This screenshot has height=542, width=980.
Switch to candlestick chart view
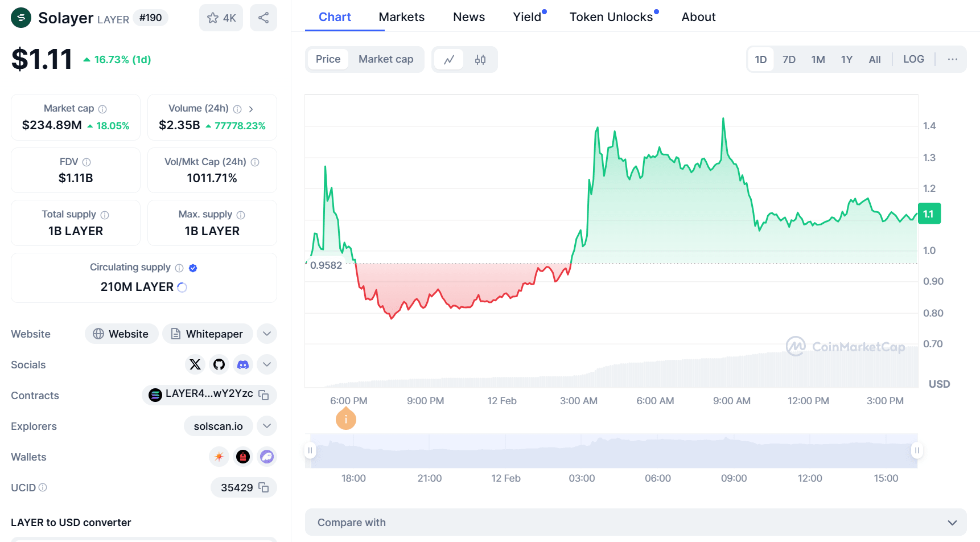click(x=480, y=59)
